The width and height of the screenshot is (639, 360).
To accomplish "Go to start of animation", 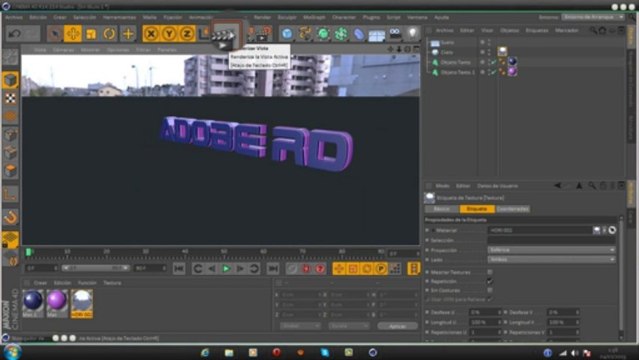I will tap(178, 269).
